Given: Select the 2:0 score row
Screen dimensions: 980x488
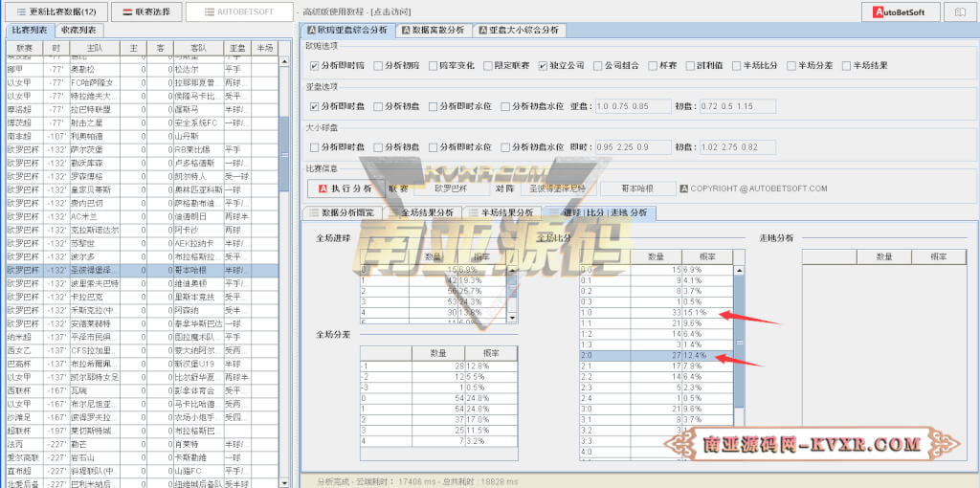Looking at the screenshot, I should [x=657, y=355].
